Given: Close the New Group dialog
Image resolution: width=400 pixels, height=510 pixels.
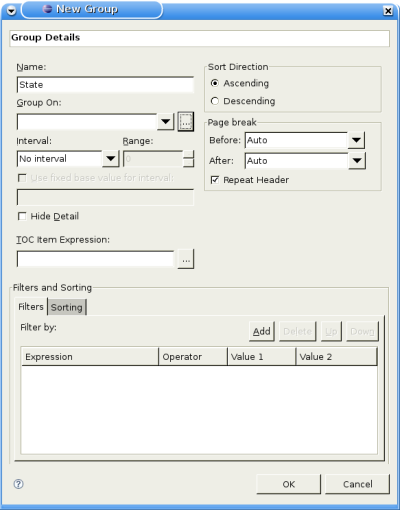Looking at the screenshot, I should pyautogui.click(x=388, y=11).
